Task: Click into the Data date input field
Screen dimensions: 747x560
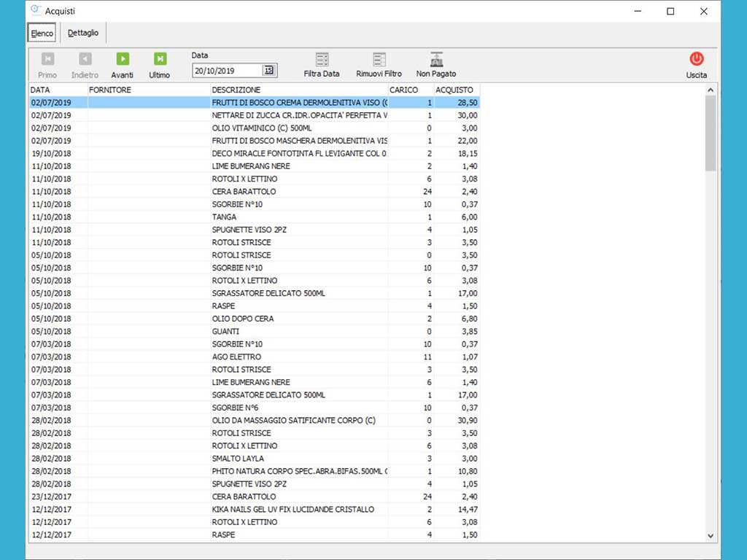Action: tap(226, 71)
